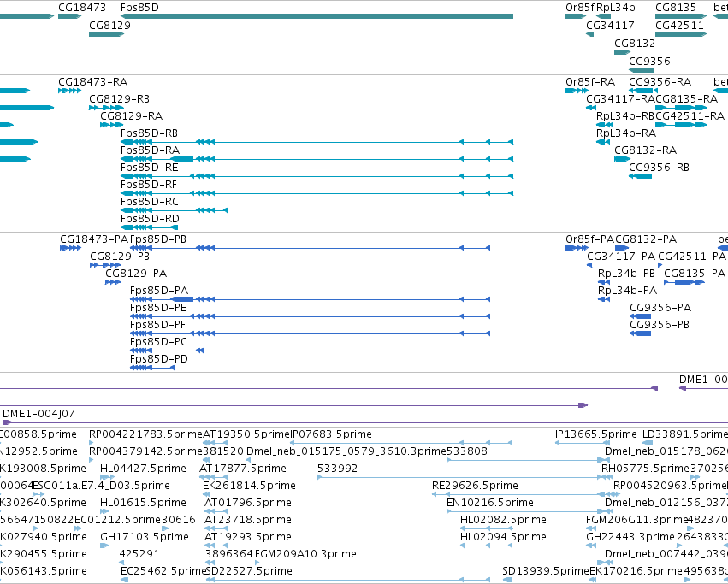Click protein label CG18473-PA
728x584 pixels.
click(x=94, y=239)
